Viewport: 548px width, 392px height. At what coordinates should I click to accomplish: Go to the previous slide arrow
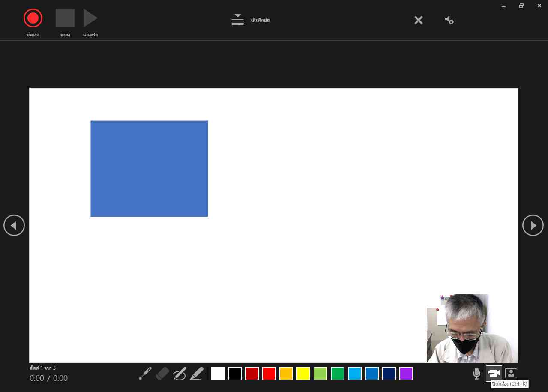[x=14, y=225]
